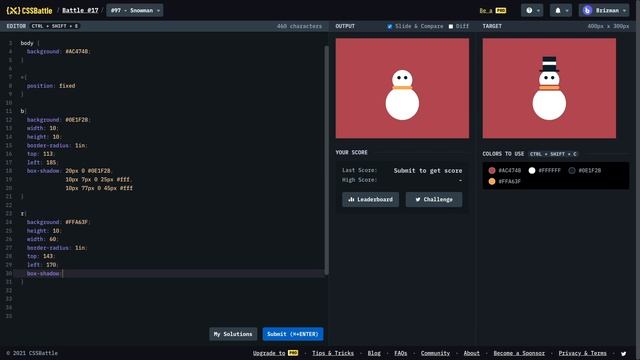Toggle Slide & Compare checkbox
Viewport: 640px width, 360px height.
pos(390,26)
